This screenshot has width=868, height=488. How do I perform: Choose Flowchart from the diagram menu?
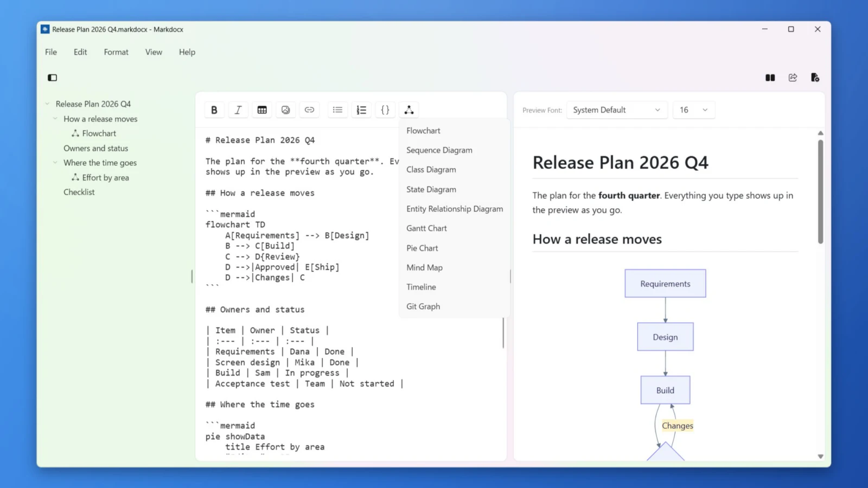(455, 131)
